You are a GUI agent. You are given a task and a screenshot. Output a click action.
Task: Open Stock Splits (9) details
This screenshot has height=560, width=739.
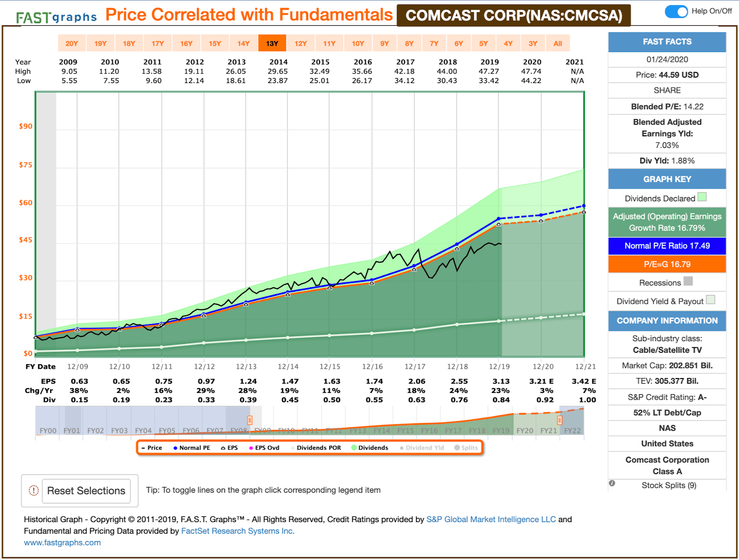[669, 485]
